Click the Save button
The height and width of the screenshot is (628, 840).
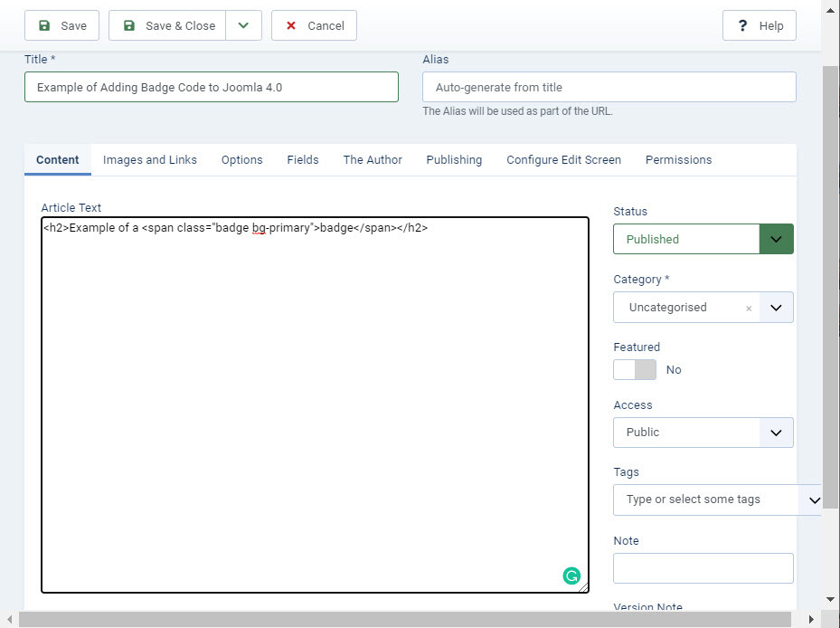pyautogui.click(x=62, y=25)
